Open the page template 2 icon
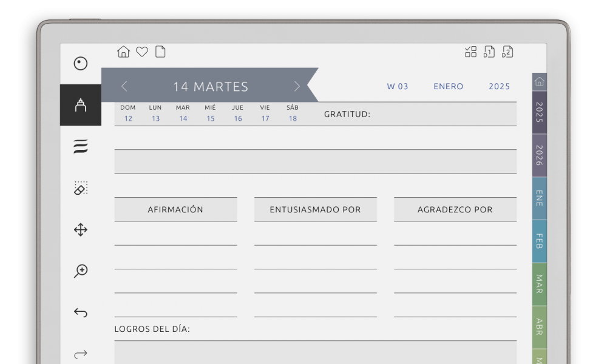 click(x=507, y=52)
